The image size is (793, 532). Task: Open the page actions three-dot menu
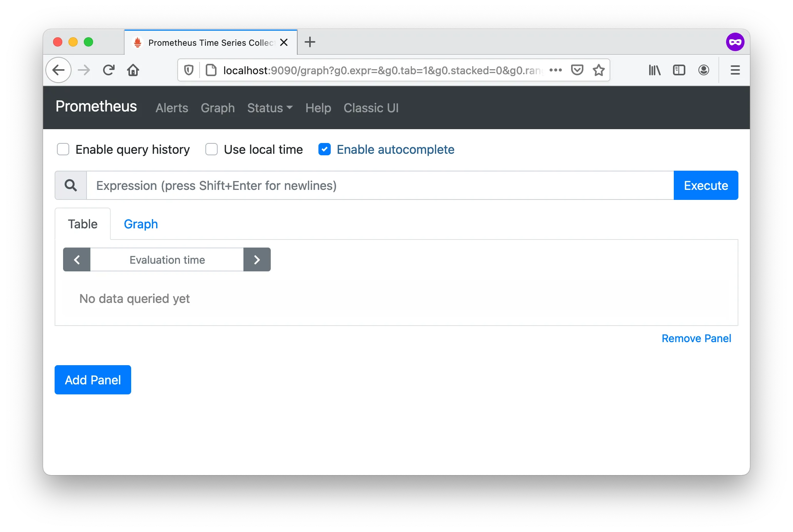(x=555, y=70)
